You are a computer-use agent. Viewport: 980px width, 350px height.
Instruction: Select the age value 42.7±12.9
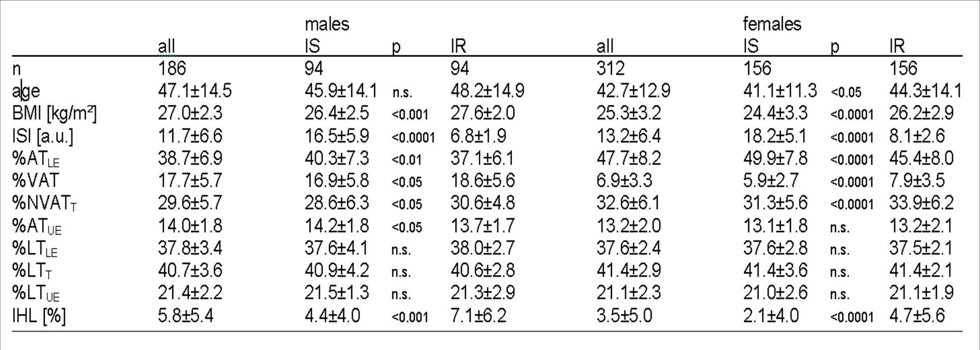point(633,91)
